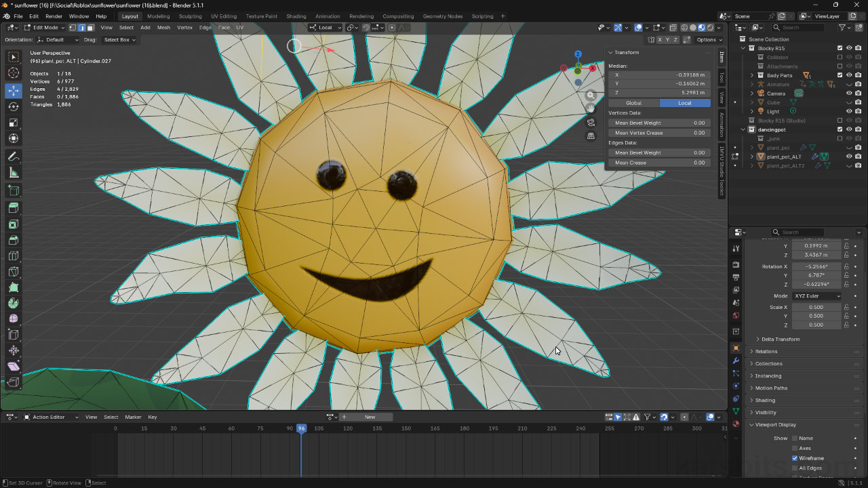868x488 pixels.
Task: Hide Camera using its eye icon
Action: [x=849, y=94]
